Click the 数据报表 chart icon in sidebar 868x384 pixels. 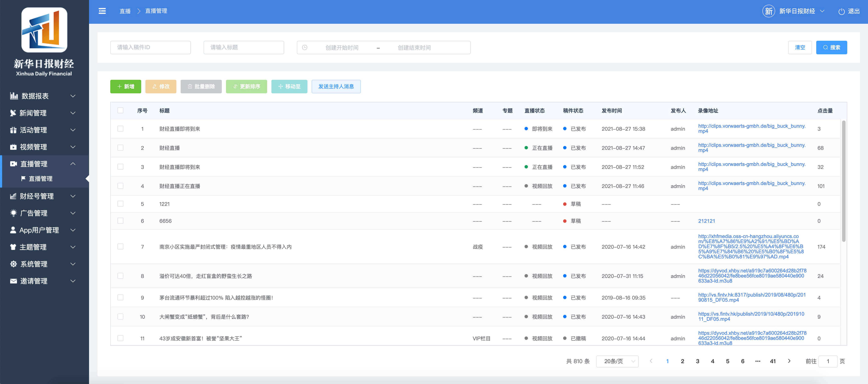(x=14, y=96)
